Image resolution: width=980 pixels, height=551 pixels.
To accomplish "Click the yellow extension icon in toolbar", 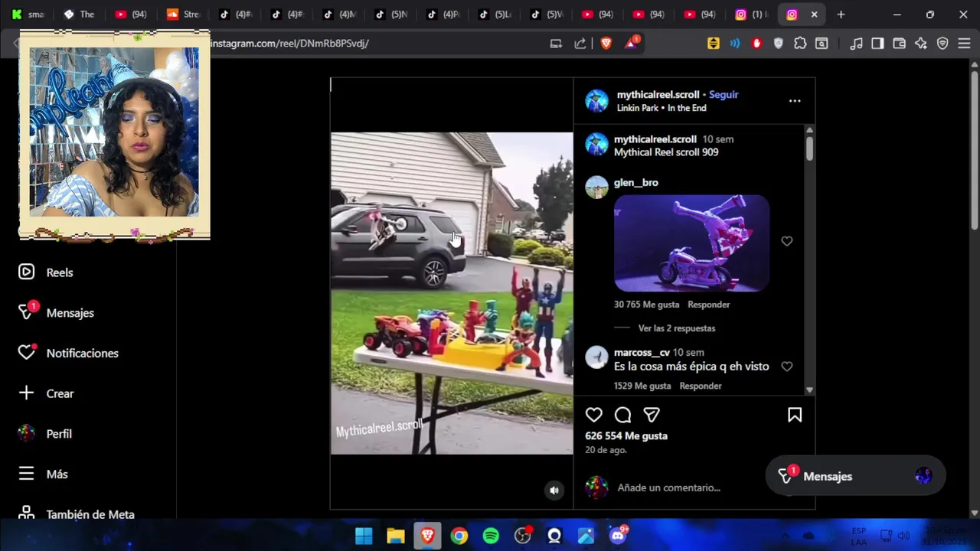I will [714, 44].
